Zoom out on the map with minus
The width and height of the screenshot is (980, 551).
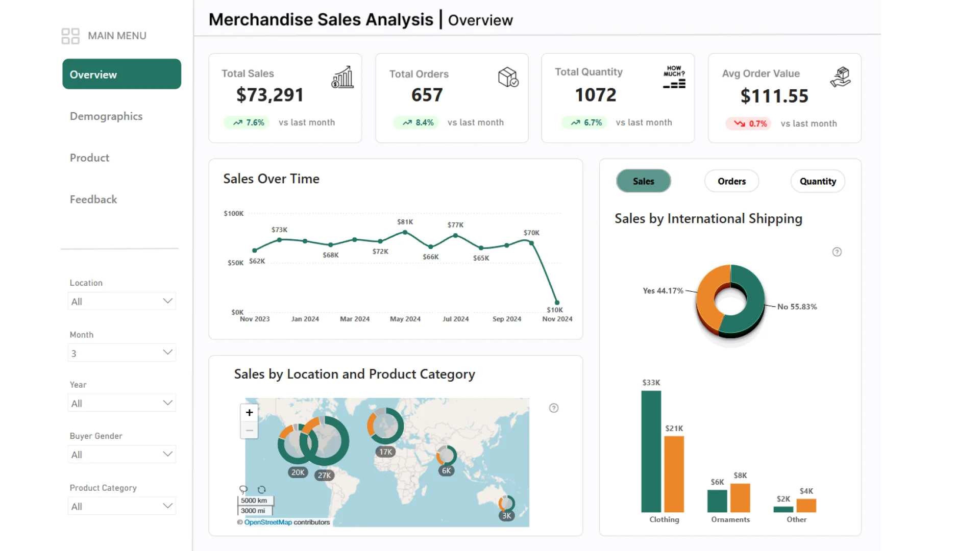click(249, 430)
